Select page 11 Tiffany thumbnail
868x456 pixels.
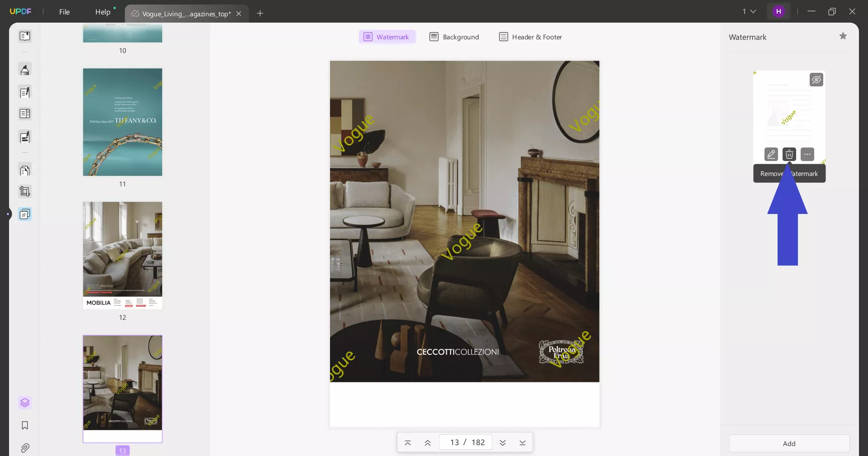(x=123, y=122)
